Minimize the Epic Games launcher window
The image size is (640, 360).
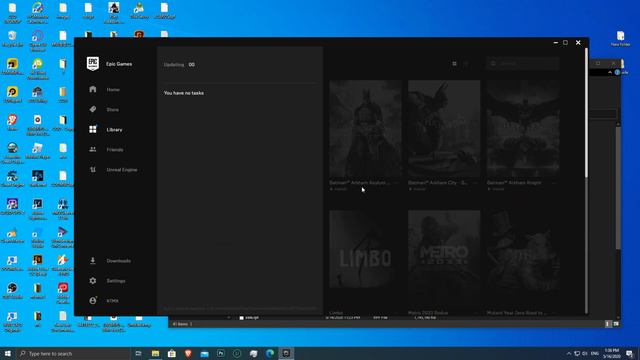pos(556,42)
